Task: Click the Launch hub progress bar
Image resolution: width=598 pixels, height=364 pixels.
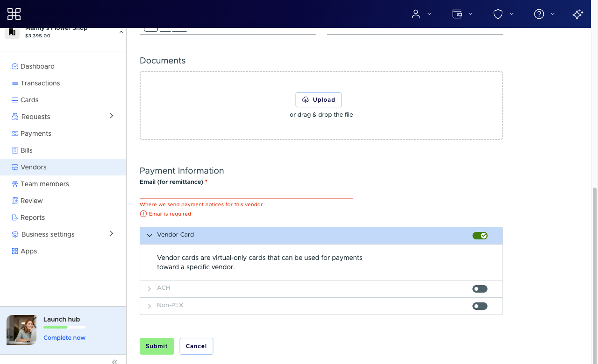Action: click(x=64, y=327)
